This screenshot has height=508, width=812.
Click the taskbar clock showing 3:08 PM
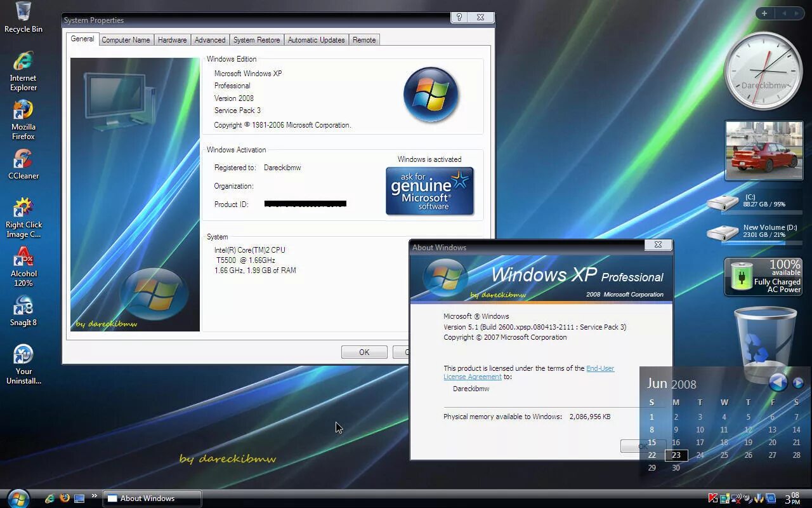(x=792, y=498)
